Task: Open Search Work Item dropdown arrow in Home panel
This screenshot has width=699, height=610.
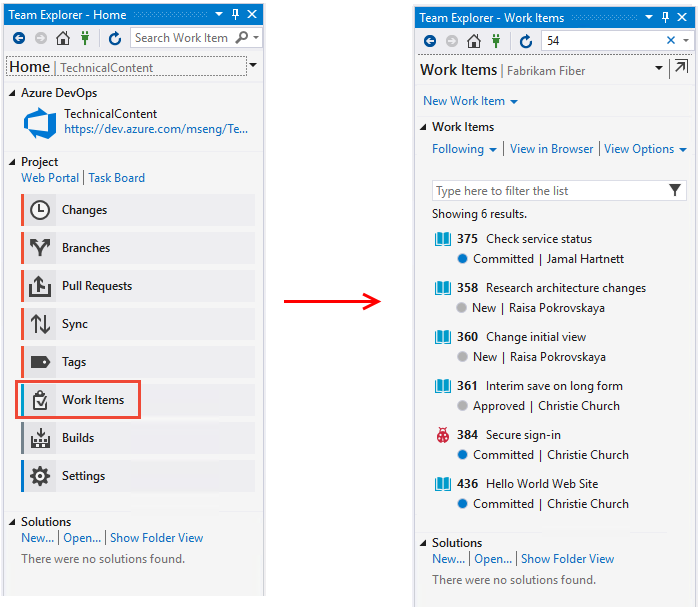Action: pyautogui.click(x=256, y=38)
